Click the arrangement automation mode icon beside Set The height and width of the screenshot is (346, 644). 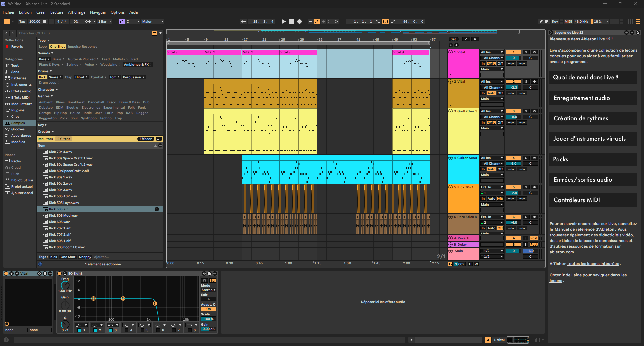pyautogui.click(x=466, y=39)
